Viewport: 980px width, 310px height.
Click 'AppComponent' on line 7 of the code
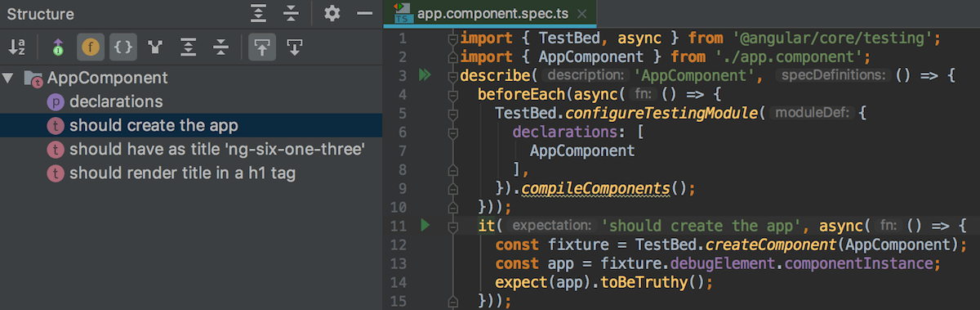581,151
